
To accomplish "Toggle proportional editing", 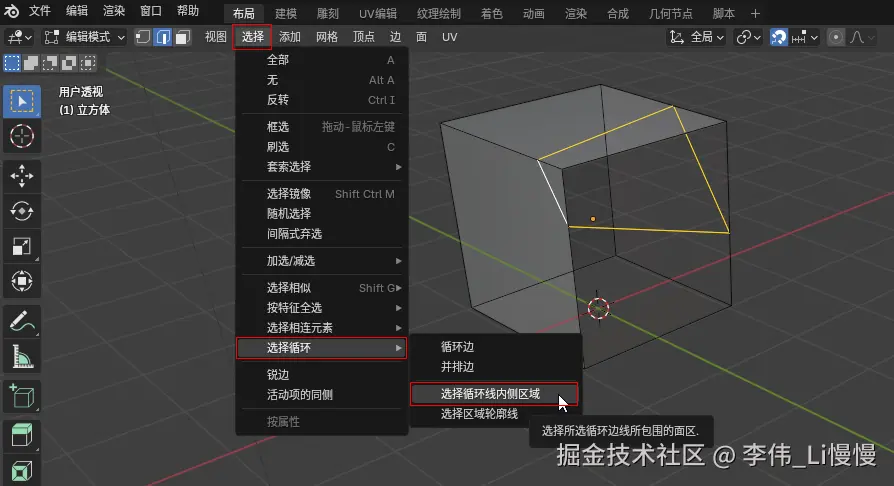I will tap(835, 38).
